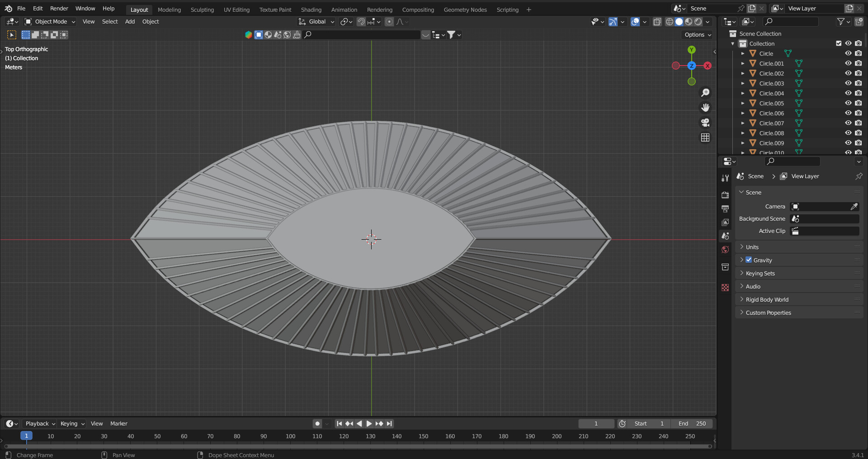
Task: Toggle camera view icon in viewport
Action: click(705, 123)
